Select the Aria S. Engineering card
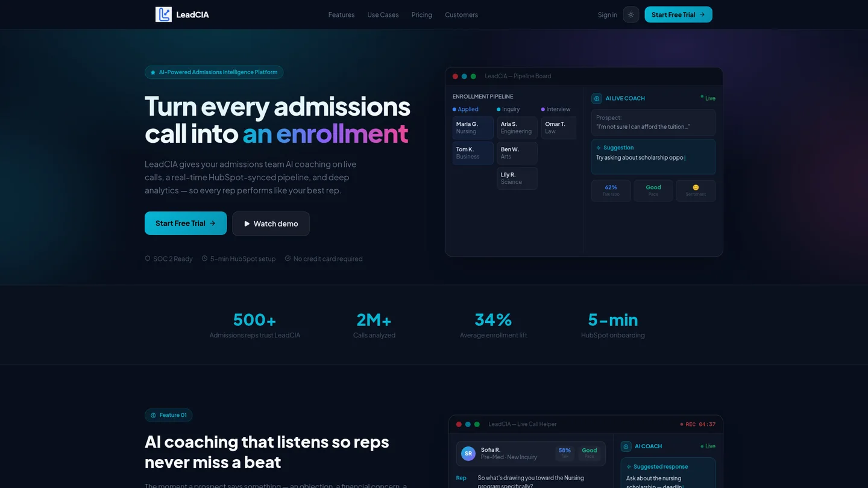The width and height of the screenshot is (868, 488). (x=517, y=128)
